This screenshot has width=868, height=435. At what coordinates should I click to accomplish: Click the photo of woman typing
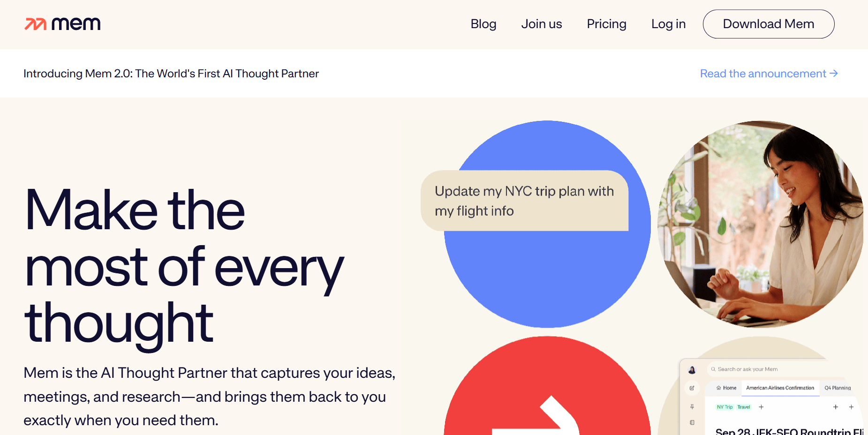click(x=760, y=224)
